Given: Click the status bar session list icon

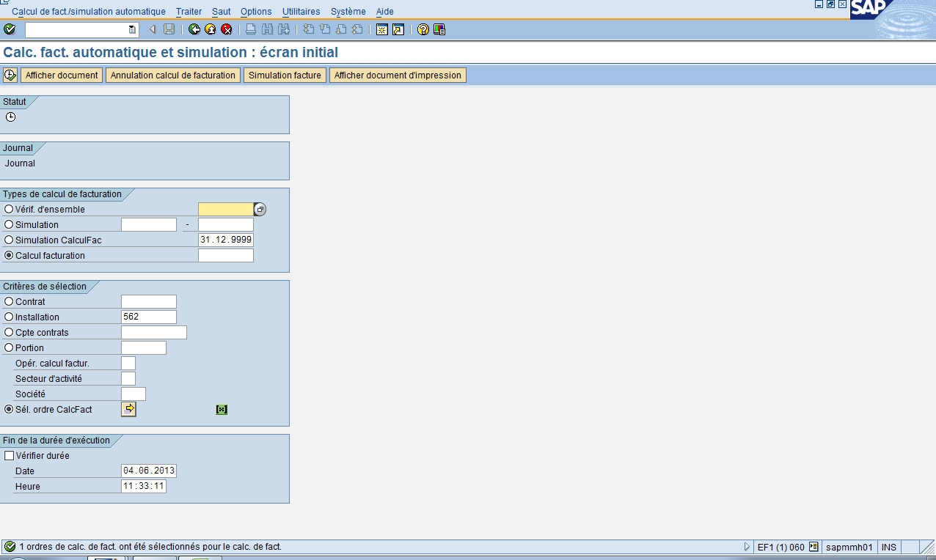Looking at the screenshot, I should [813, 547].
